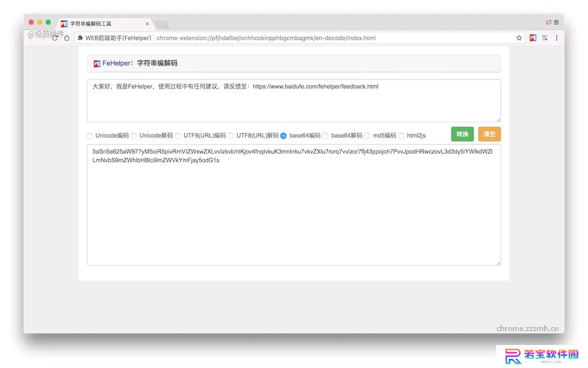Click the address bar URL
588x368 pixels.
pos(266,38)
